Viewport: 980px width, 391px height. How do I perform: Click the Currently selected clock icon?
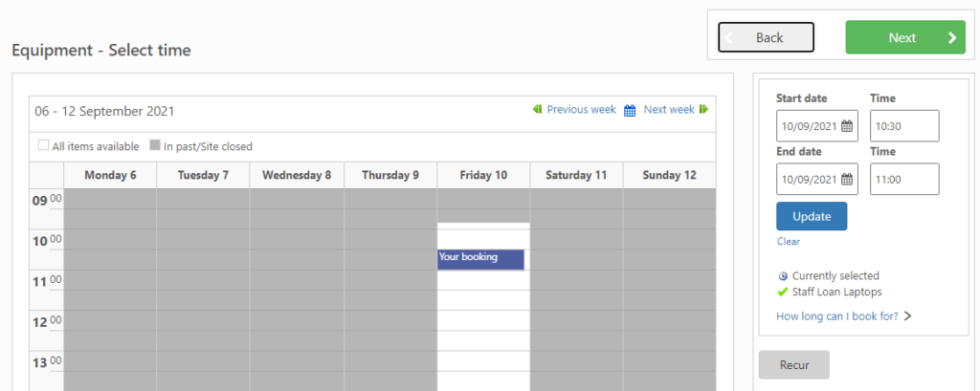tap(783, 276)
